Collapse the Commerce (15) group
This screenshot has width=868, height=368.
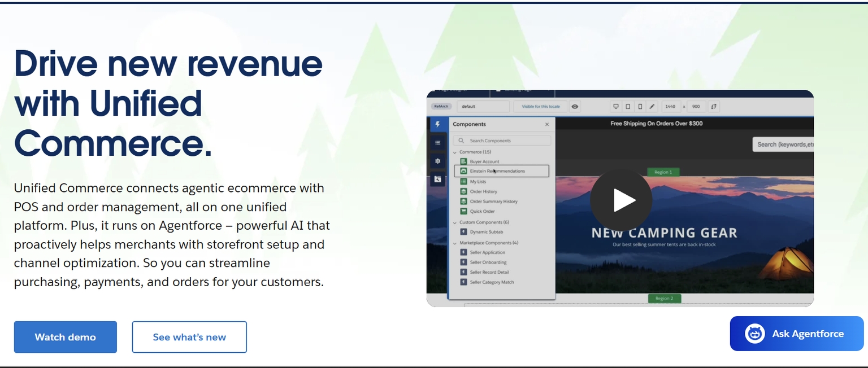(455, 152)
